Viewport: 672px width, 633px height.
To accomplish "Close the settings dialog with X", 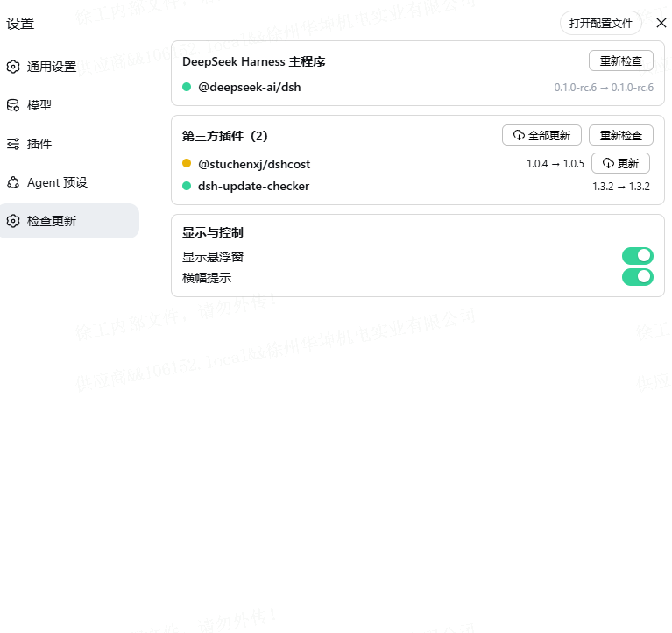I will tap(661, 23).
